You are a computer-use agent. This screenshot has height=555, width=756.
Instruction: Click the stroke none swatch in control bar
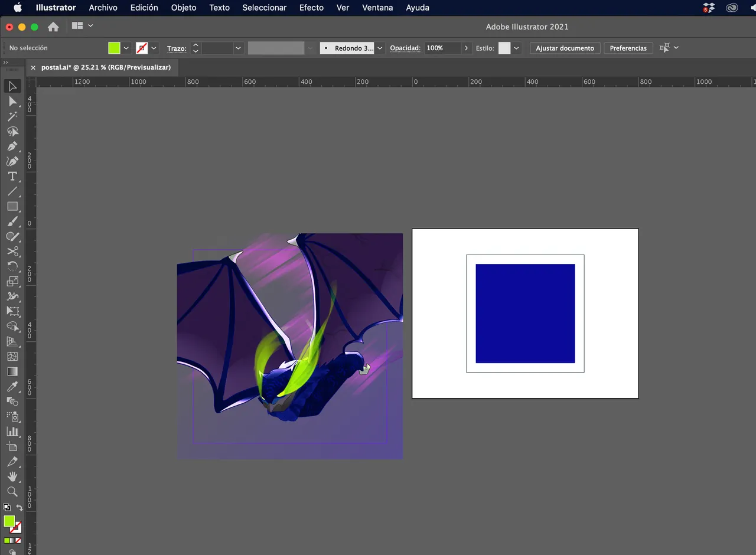point(142,48)
